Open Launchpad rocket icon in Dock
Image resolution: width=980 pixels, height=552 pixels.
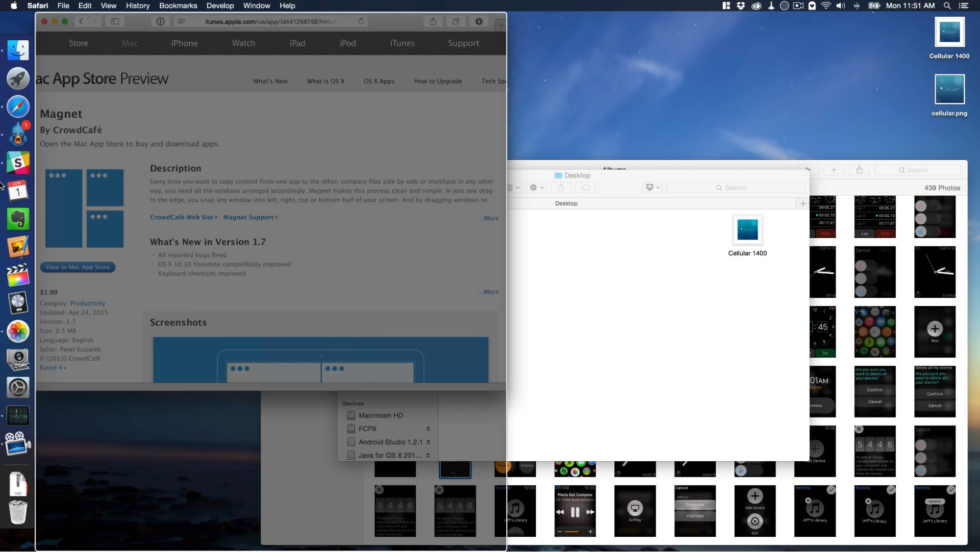18,79
